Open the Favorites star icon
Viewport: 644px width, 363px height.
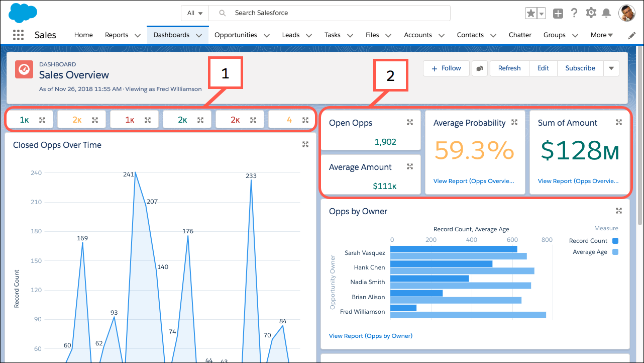point(530,13)
